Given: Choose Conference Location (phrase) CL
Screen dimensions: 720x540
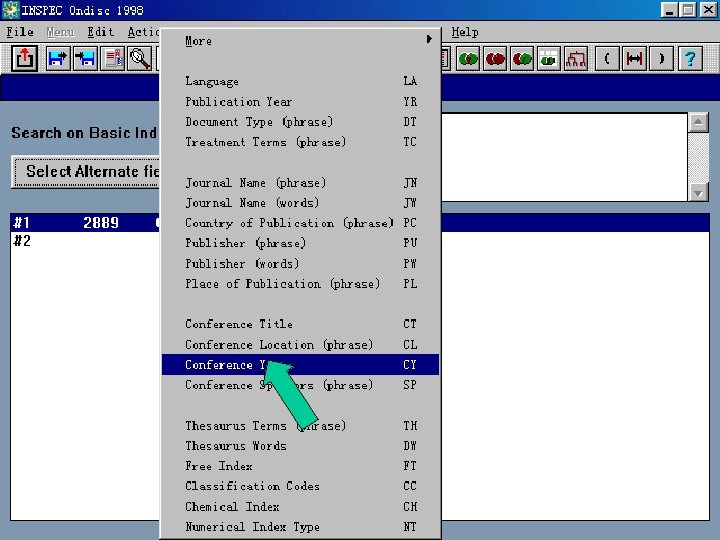Looking at the screenshot, I should [x=300, y=344].
